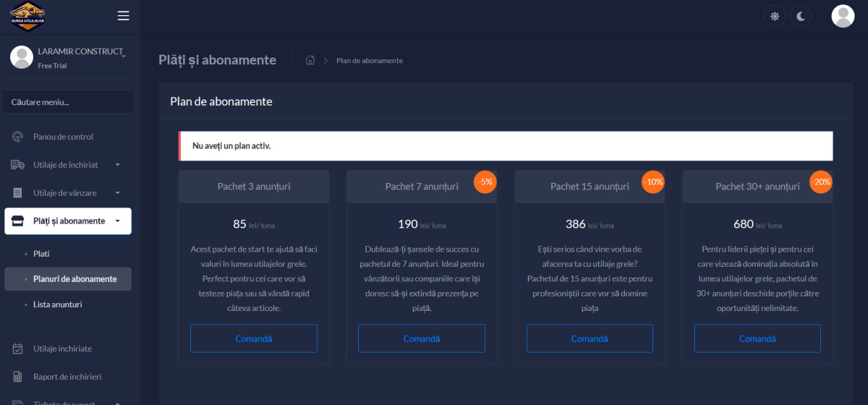Open the settings gear icon in header
868x405 pixels.
click(775, 16)
